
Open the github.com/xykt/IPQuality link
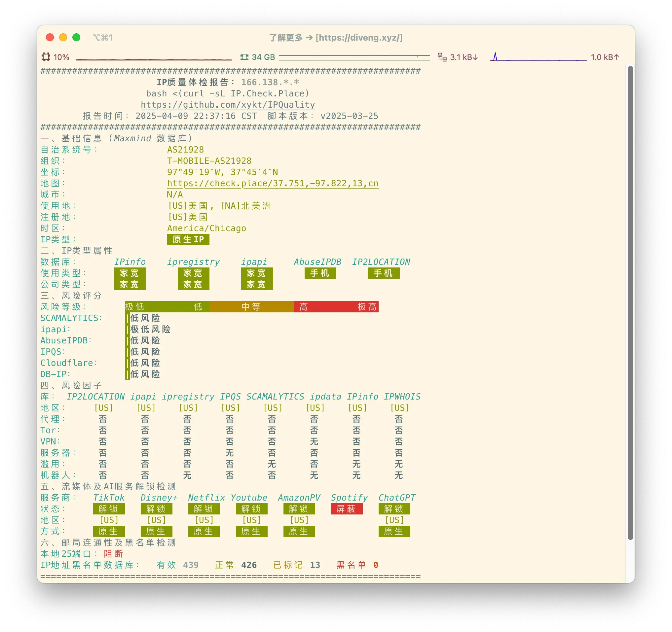tap(228, 105)
